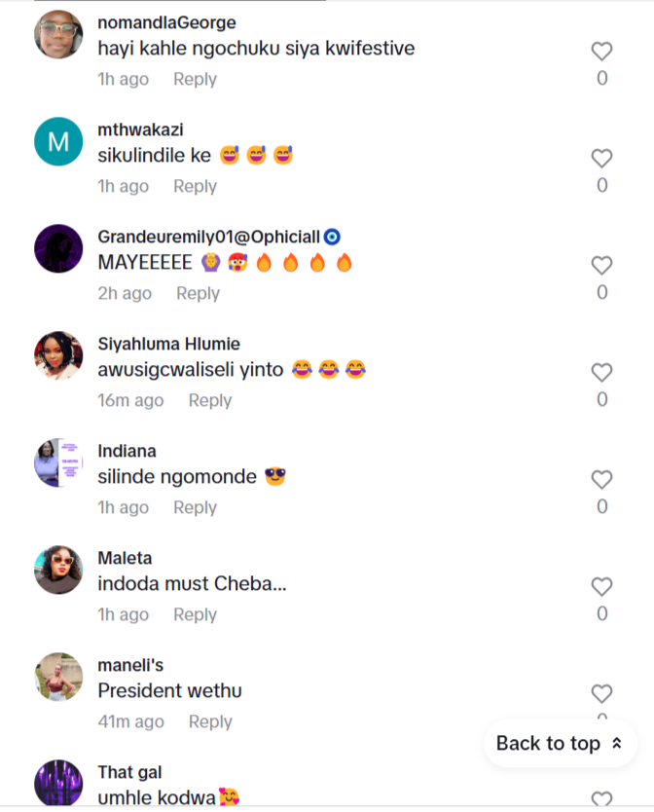Reply to Indiana's silinde ngomonde comment

tap(195, 507)
